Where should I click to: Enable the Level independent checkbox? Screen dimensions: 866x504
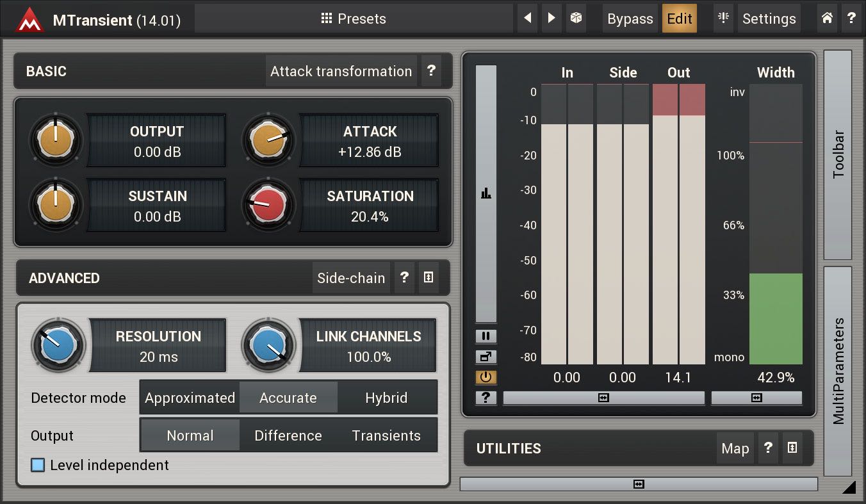coord(38,465)
